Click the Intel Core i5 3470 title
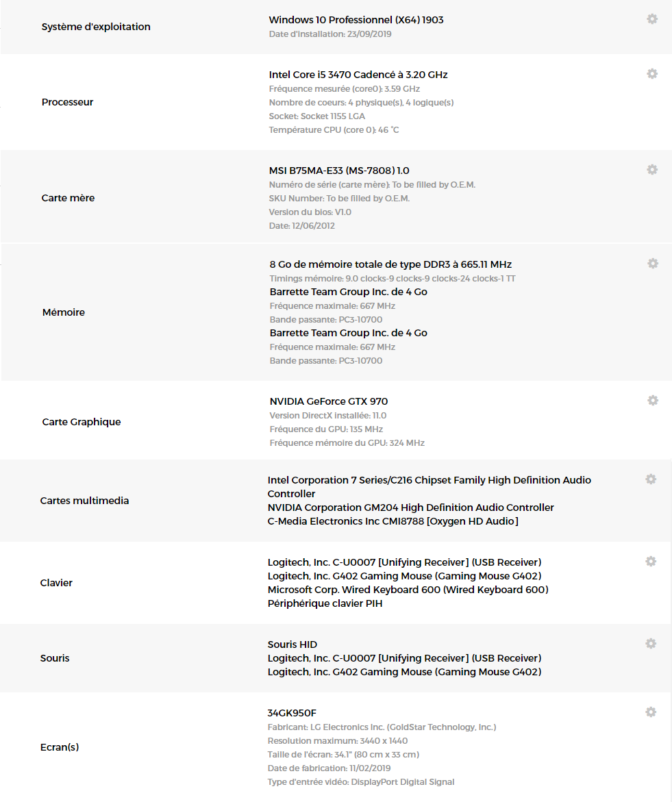The height and width of the screenshot is (802, 672). click(x=358, y=75)
